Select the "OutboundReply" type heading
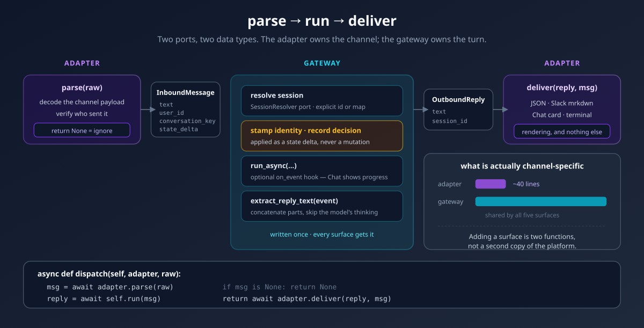 point(458,99)
